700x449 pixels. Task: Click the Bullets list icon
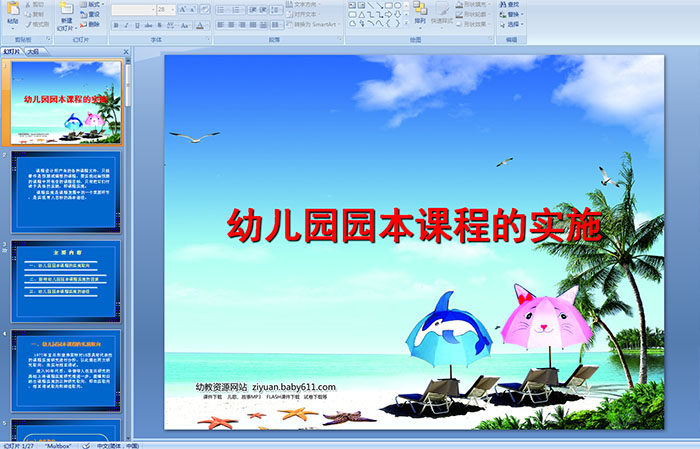click(221, 10)
